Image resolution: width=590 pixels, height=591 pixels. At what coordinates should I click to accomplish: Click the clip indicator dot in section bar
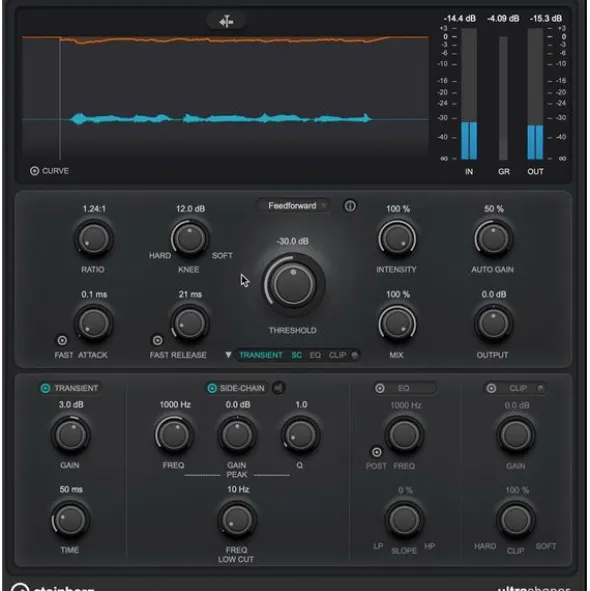point(354,355)
